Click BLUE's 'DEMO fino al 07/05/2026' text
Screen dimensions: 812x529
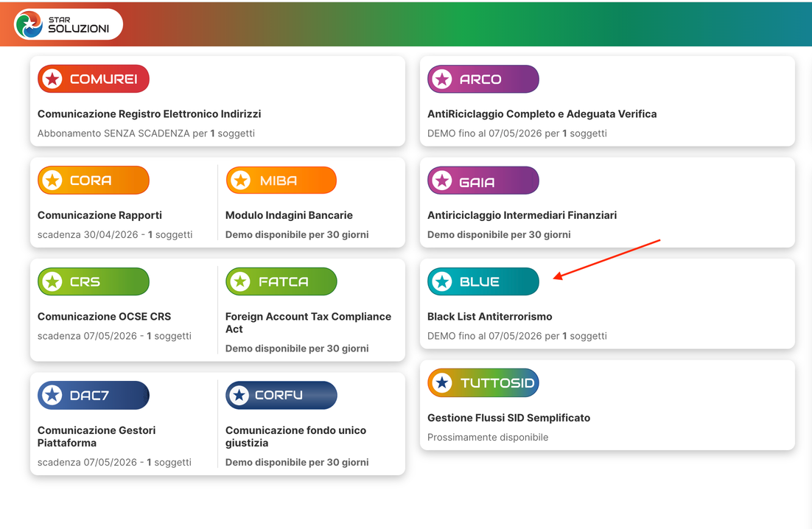pos(484,337)
